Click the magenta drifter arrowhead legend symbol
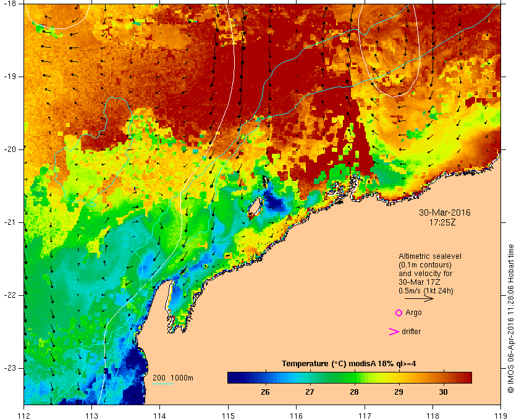 click(394, 332)
